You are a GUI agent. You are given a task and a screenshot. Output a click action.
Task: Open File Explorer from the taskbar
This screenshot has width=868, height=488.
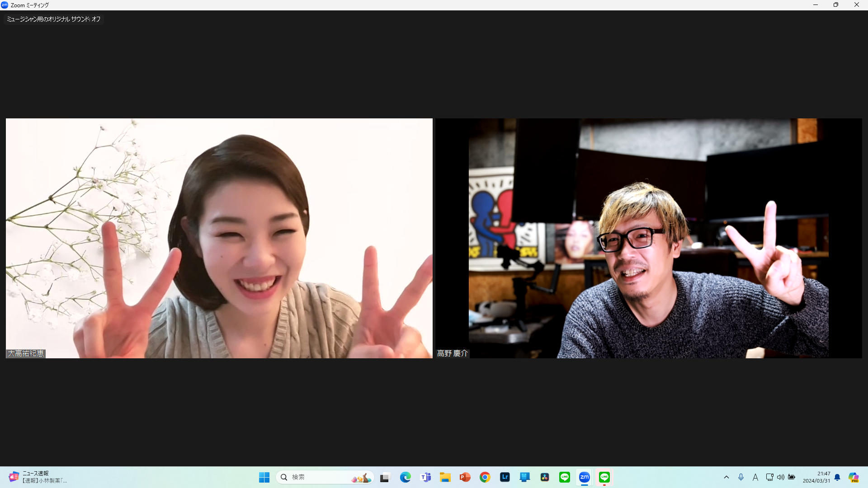coord(445,477)
